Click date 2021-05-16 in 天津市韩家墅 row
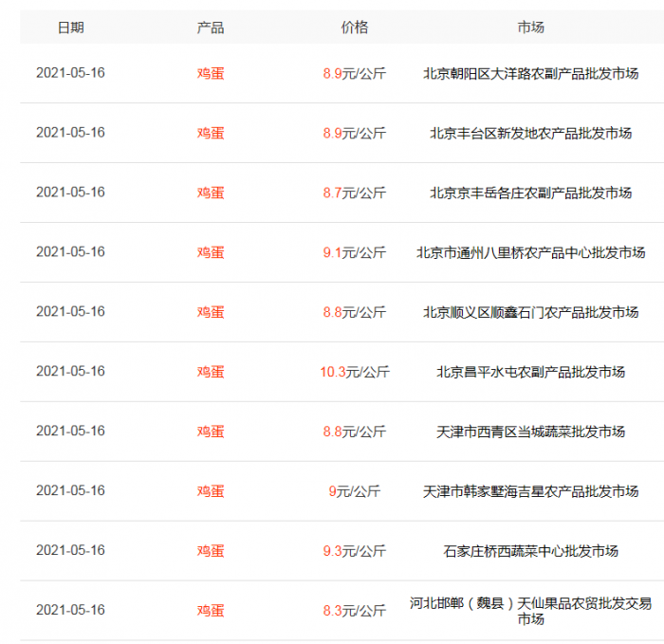664x644 pixels. coord(70,490)
